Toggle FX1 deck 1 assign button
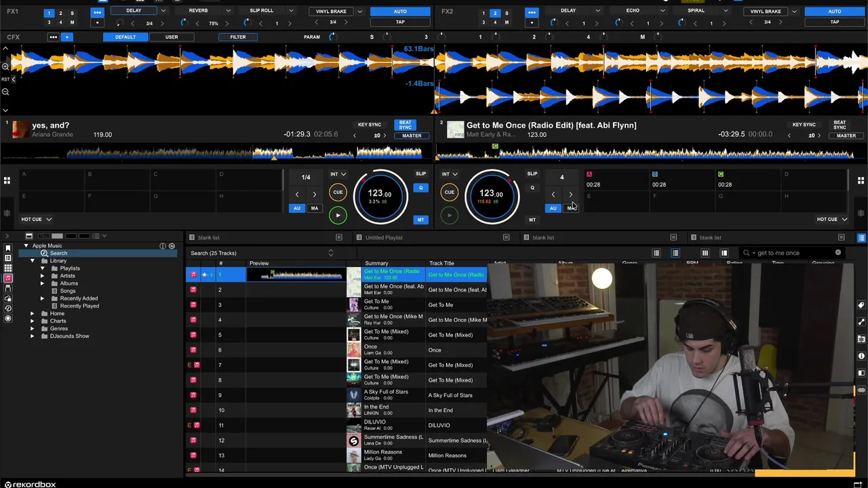The height and width of the screenshot is (488, 868). click(49, 13)
